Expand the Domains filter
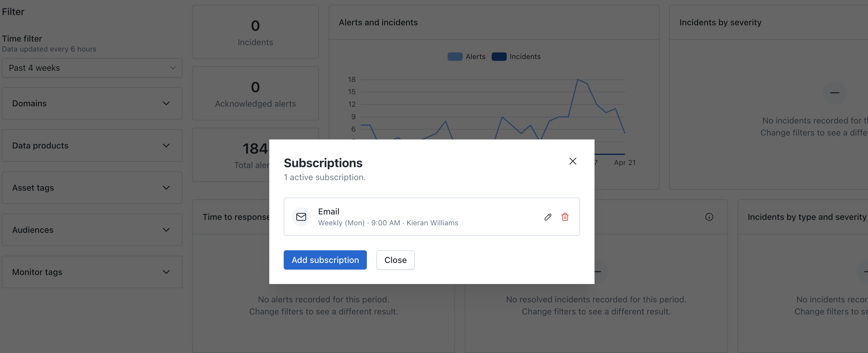The height and width of the screenshot is (353, 868). pyautogui.click(x=92, y=103)
